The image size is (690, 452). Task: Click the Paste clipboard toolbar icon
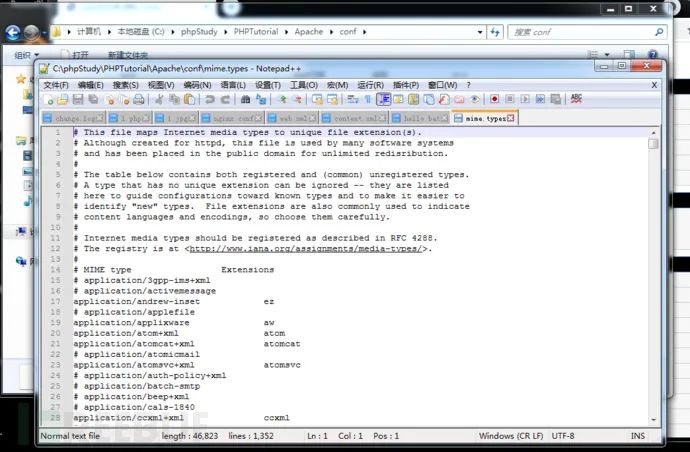tap(190, 99)
